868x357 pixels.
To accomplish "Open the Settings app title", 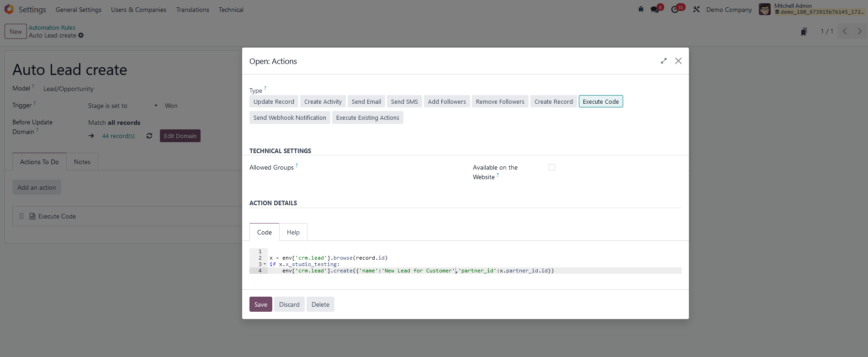I will 32,10.
